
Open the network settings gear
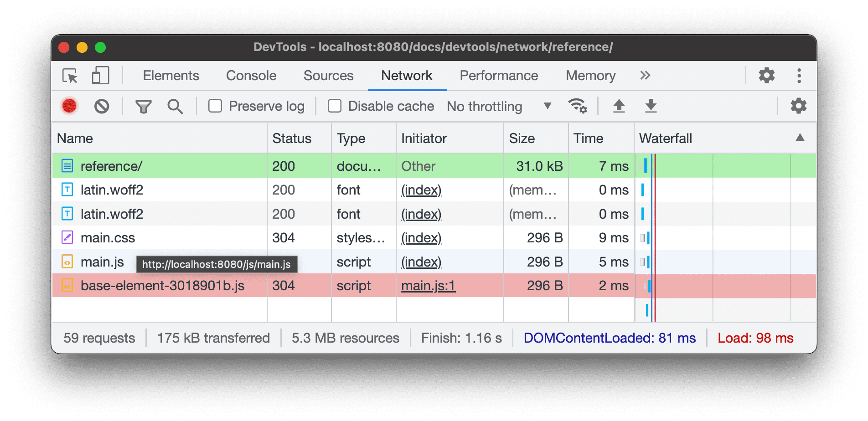[x=798, y=106]
